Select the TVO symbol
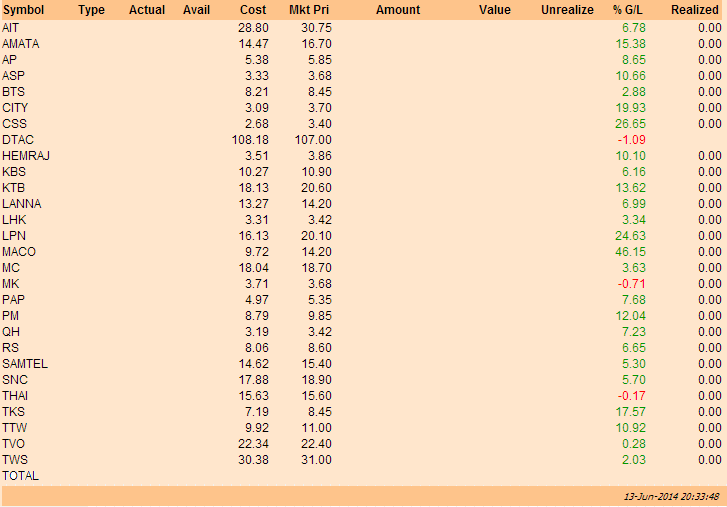The height and width of the screenshot is (507, 727). pyautogui.click(x=13, y=444)
